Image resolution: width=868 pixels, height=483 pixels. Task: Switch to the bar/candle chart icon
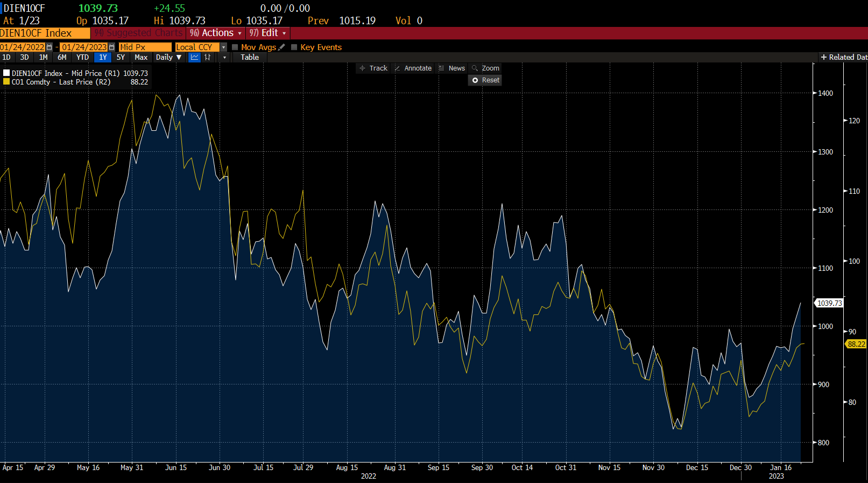tap(208, 57)
